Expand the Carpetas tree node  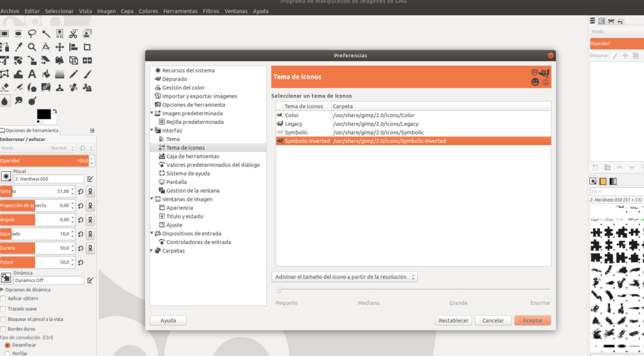tap(152, 250)
